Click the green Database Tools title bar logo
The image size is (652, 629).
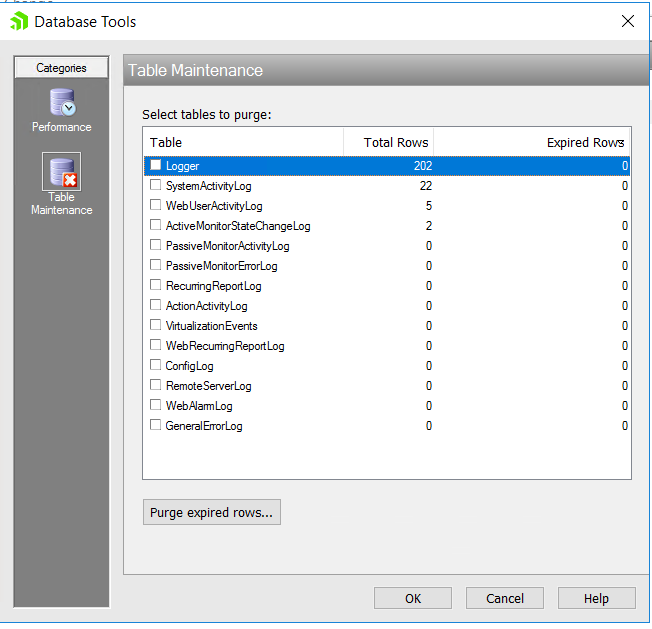19,21
